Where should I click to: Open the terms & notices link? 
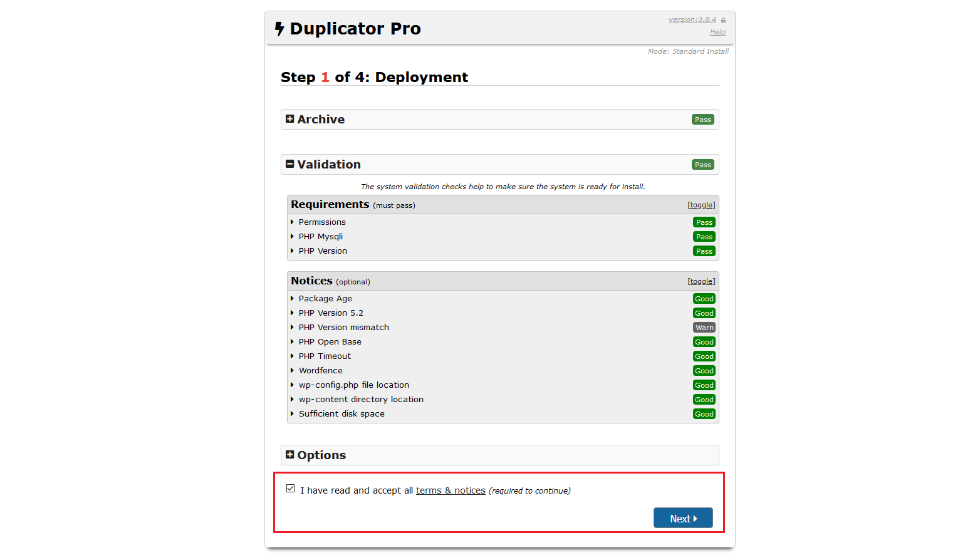pos(451,490)
